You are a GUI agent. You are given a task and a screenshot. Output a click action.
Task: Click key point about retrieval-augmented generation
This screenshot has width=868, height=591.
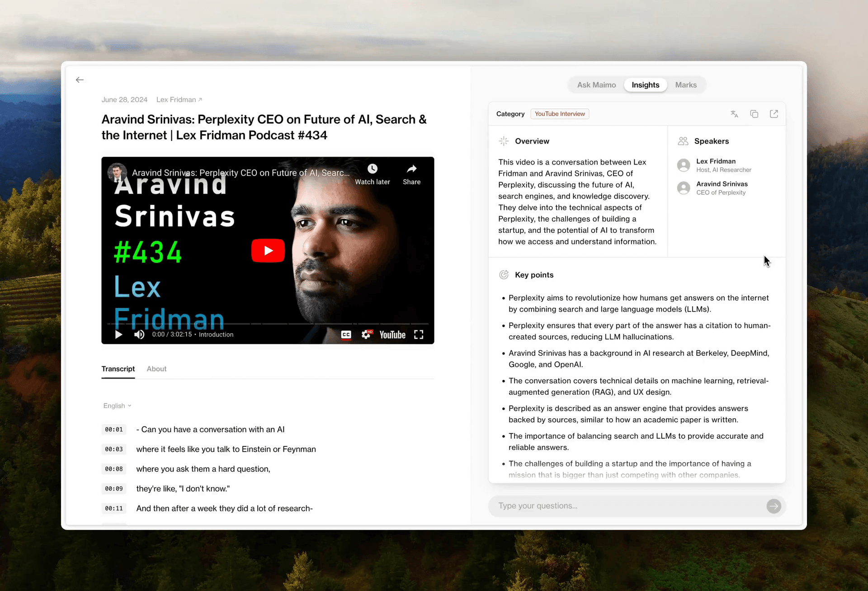(638, 387)
